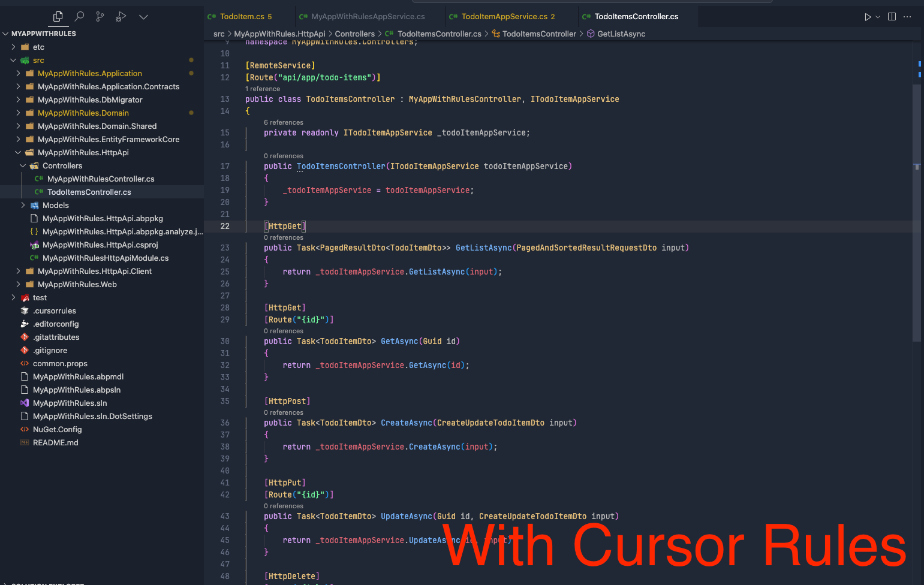924x585 pixels.
Task: Open run options dropdown arrow beside play button
Action: [x=878, y=17]
